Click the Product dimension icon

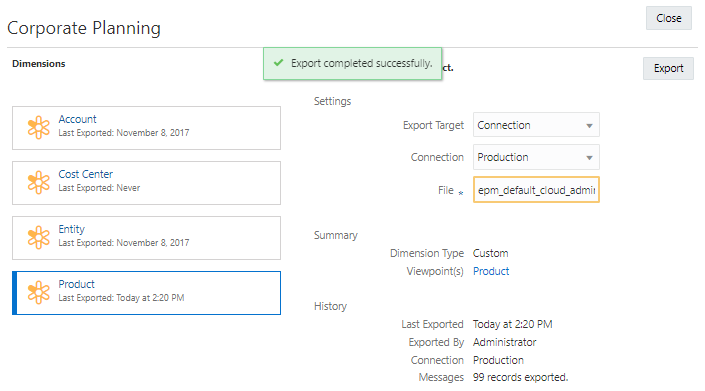(39, 293)
